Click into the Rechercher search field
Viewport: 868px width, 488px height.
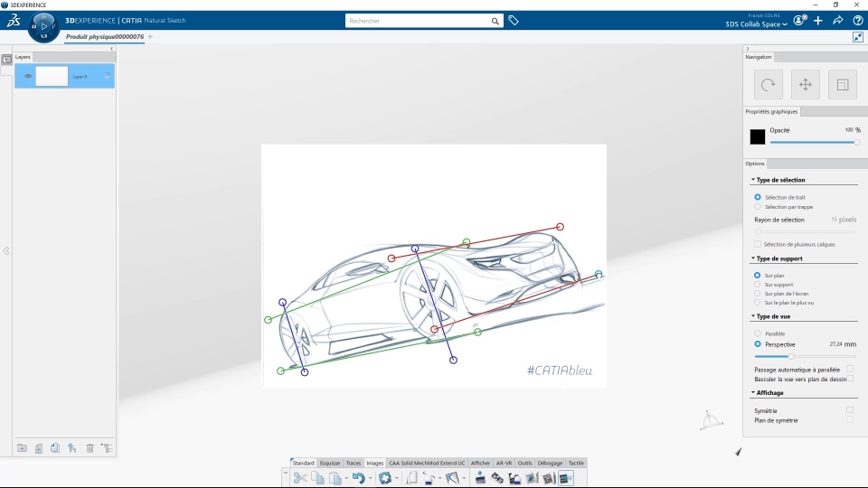coord(418,21)
